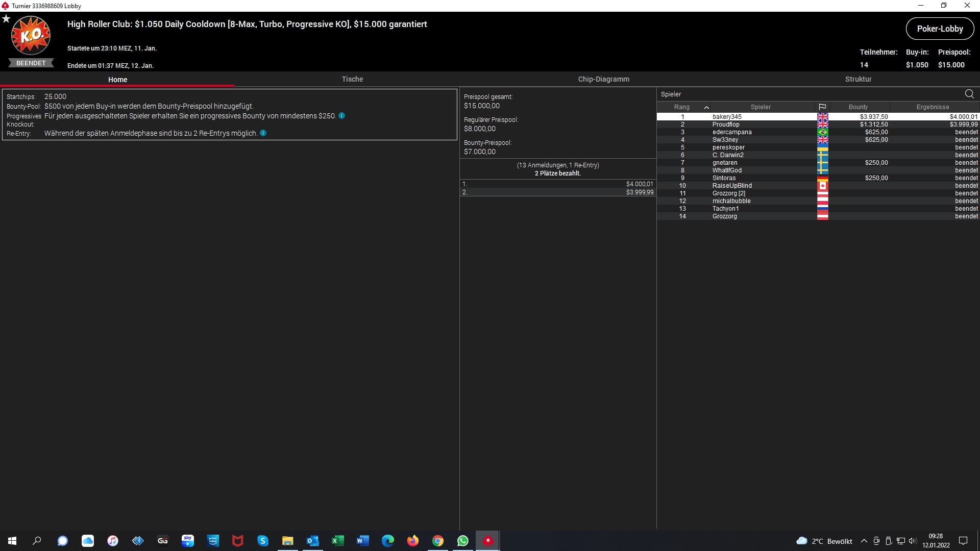Open the Chip-Diagramm tab
The image size is (980, 551).
(603, 79)
